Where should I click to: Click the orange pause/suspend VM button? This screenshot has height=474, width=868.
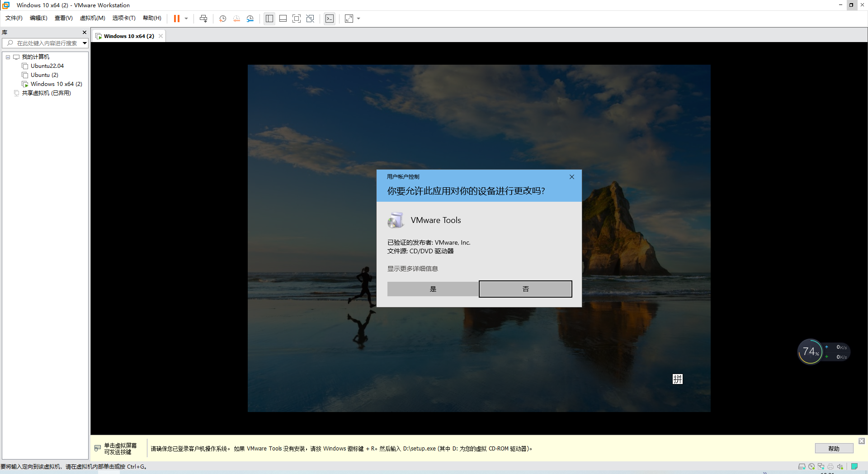[x=177, y=19]
